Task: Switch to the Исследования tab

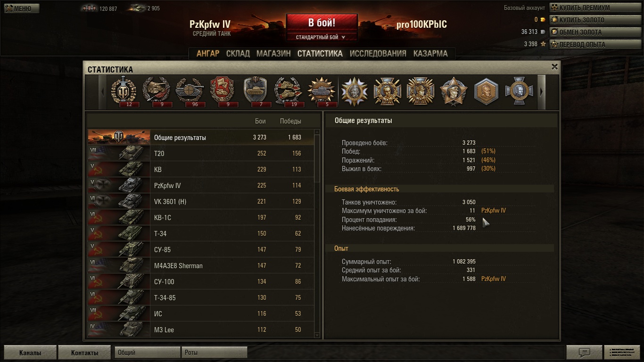Action: [x=378, y=54]
